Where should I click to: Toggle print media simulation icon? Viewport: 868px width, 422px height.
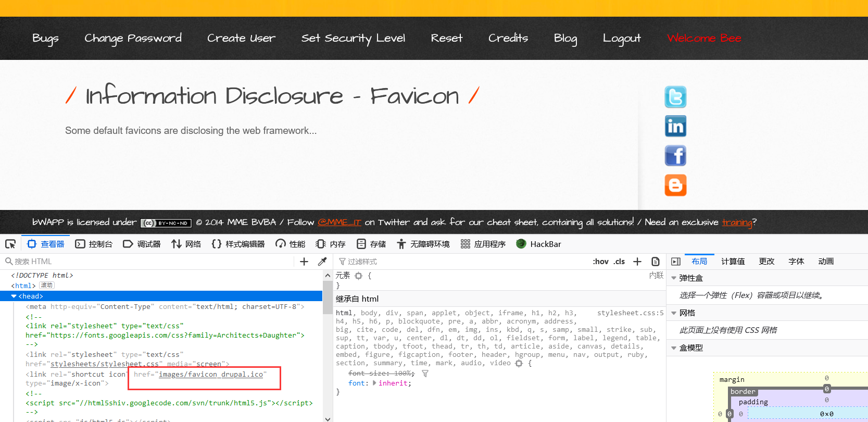point(656,262)
